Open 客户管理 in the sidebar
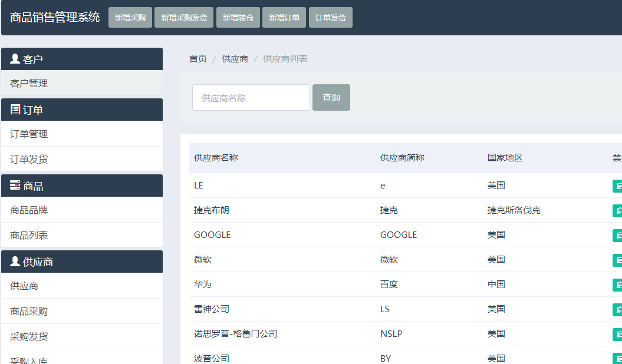This screenshot has height=364, width=622. pyautogui.click(x=29, y=84)
